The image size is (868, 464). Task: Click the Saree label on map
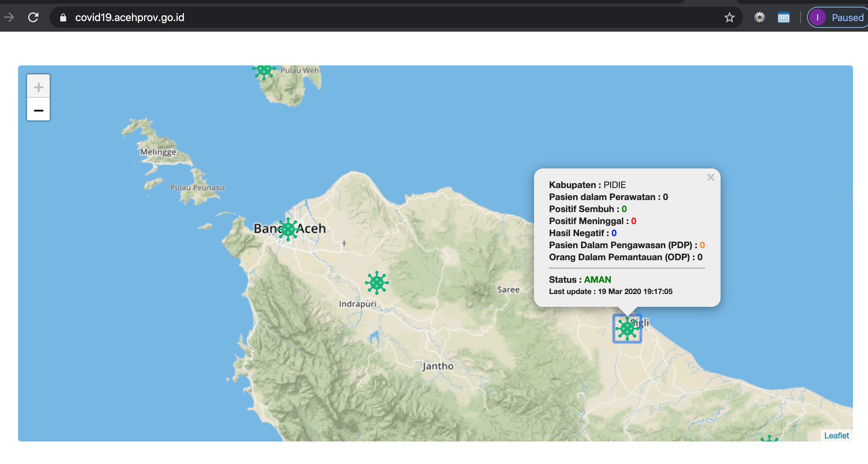click(x=508, y=289)
